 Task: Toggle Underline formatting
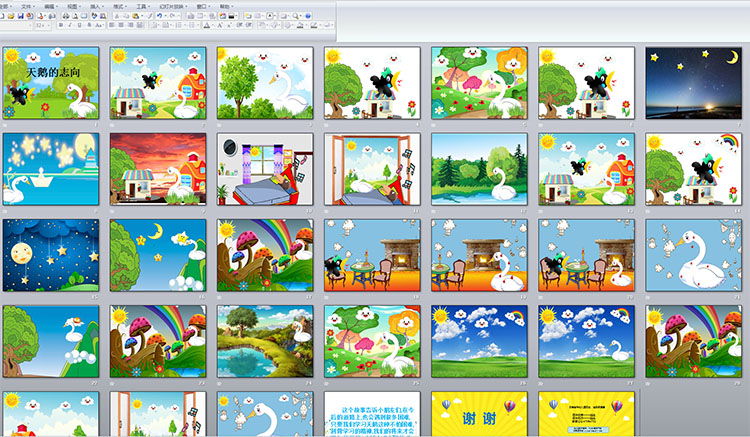click(x=79, y=25)
